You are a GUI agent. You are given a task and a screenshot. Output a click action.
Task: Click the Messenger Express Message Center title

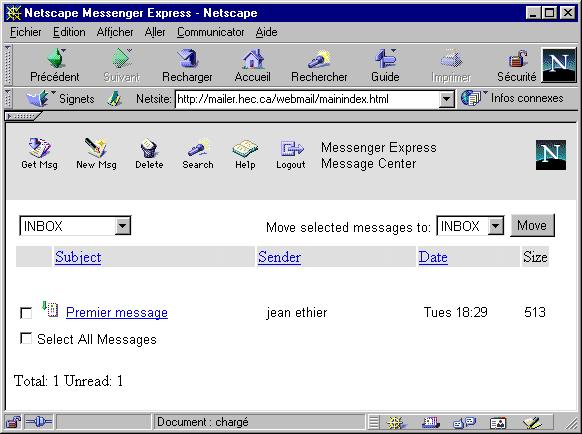(x=379, y=155)
